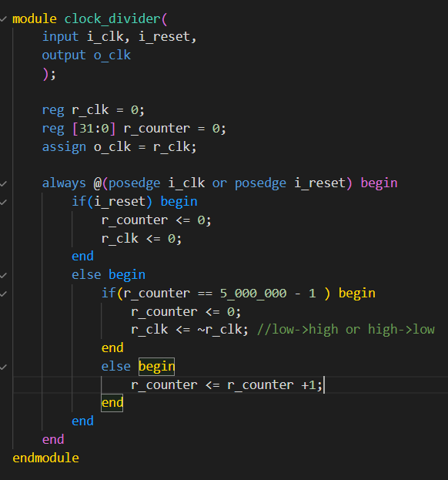Click the highlighted 'begin' after else

pos(156,367)
